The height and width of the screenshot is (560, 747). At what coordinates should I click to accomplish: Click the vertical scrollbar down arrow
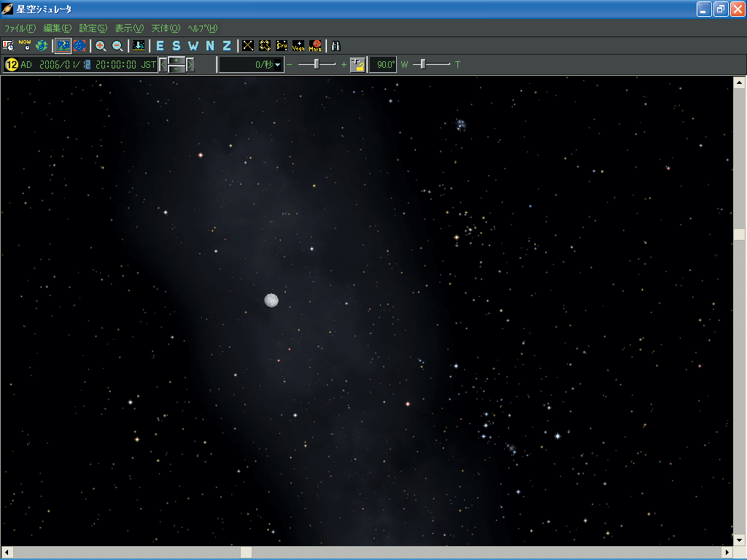coord(740,540)
